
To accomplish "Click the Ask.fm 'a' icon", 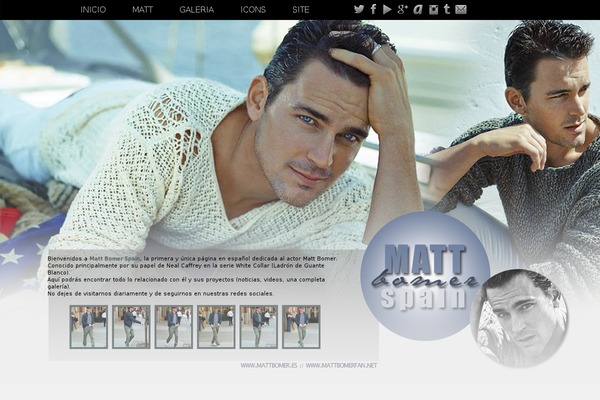I will click(x=418, y=9).
